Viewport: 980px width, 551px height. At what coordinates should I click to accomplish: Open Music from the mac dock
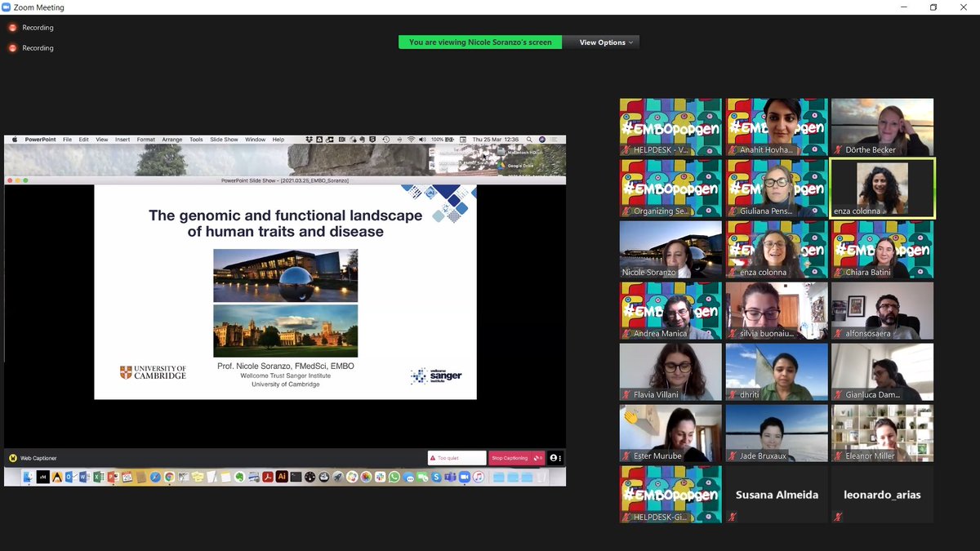479,477
